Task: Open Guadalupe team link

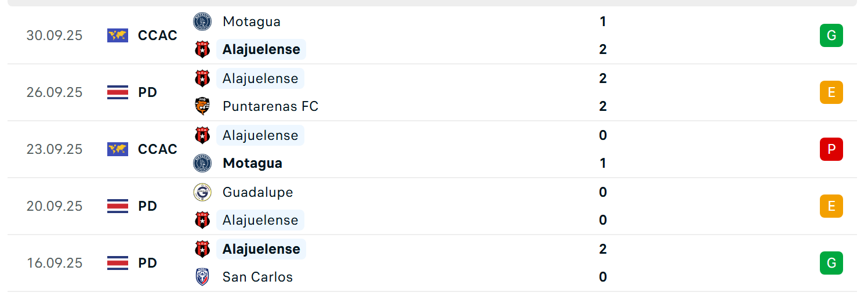Action: (257, 192)
